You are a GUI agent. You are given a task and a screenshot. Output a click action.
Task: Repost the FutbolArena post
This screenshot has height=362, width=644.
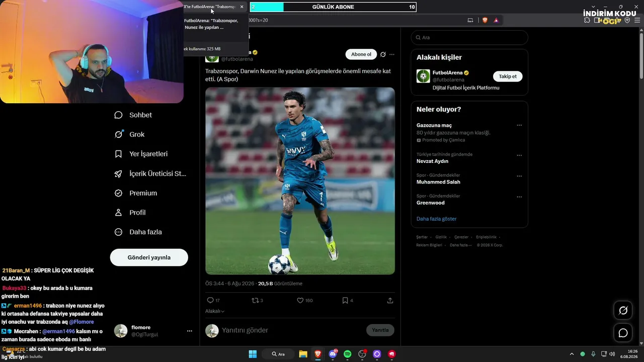point(255,301)
